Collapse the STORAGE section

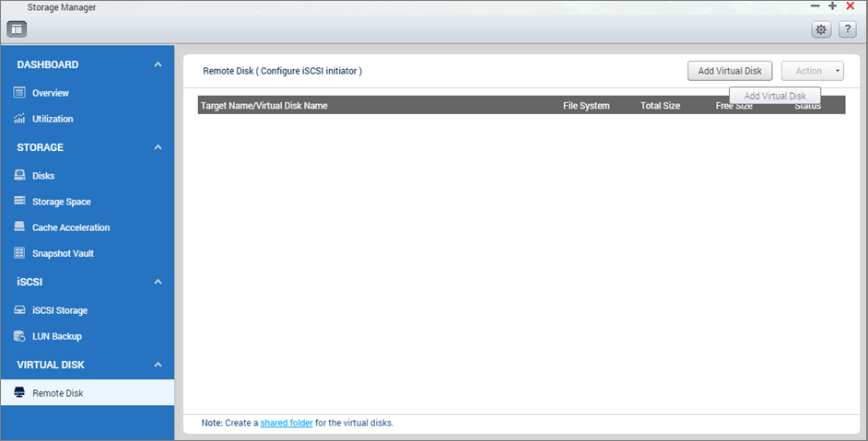pos(158,147)
